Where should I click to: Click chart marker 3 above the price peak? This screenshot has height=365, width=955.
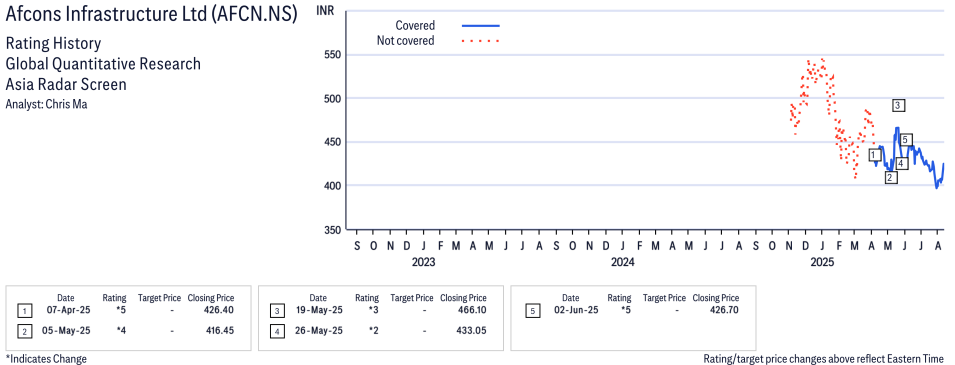[898, 105]
